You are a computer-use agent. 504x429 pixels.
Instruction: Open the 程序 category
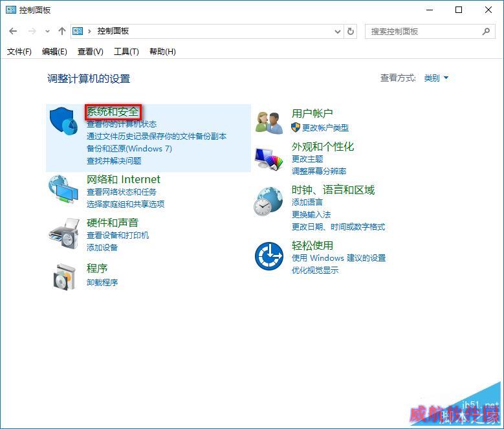(97, 269)
